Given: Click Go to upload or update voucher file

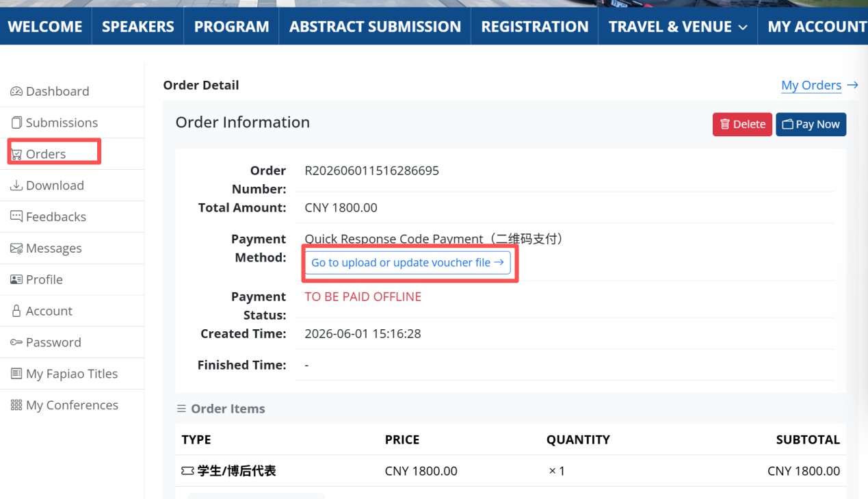Looking at the screenshot, I should click(408, 263).
